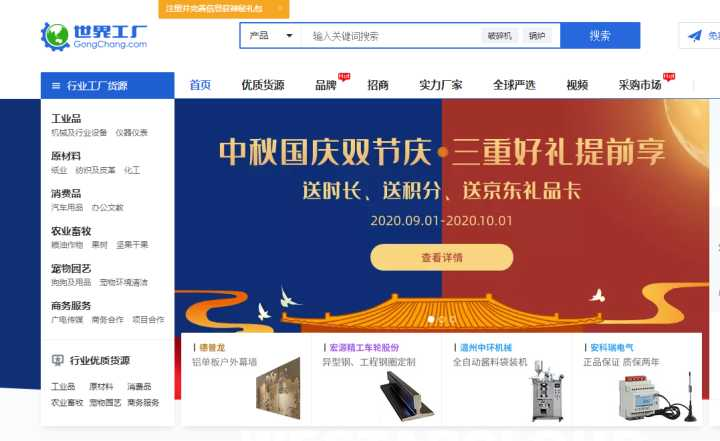720x441 pixels.
Task: Open the 优质货源 navigation tab
Action: click(x=263, y=85)
